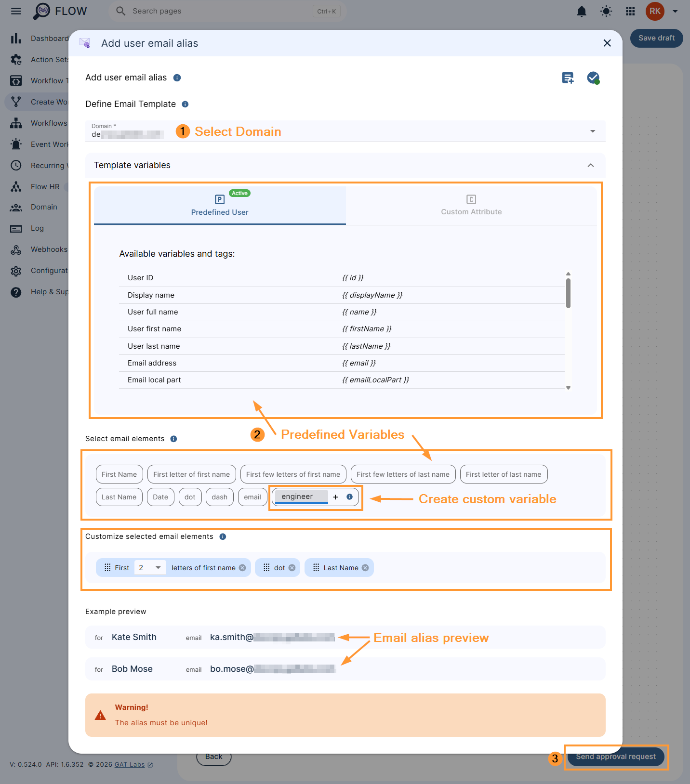Add First letter of last name chip

[504, 474]
